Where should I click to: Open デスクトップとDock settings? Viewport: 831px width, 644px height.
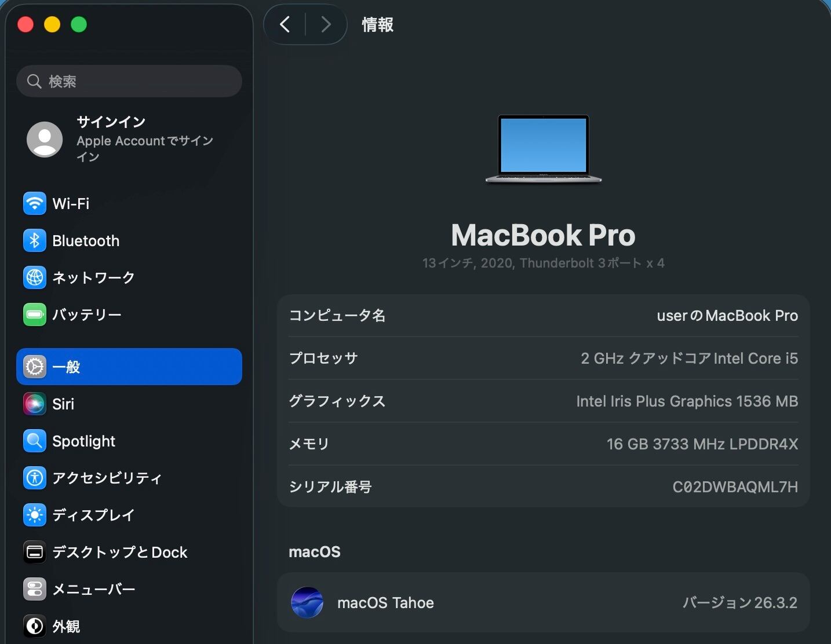point(129,552)
